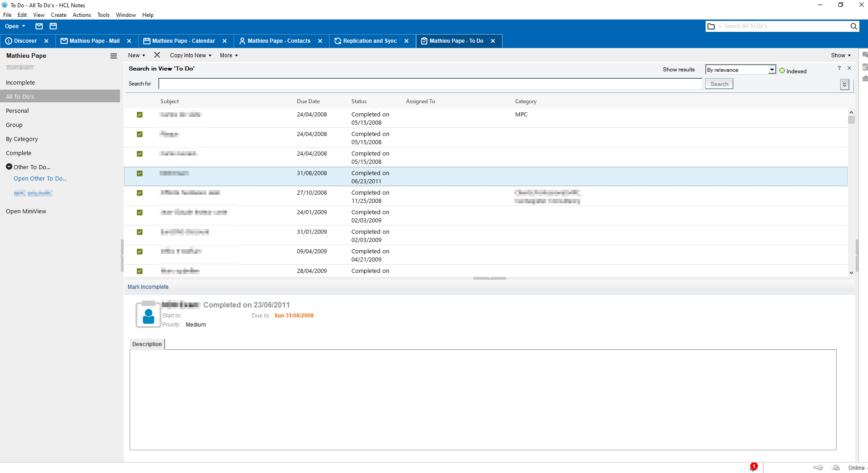Click inside the Description text area
868x473 pixels.
coord(483,400)
